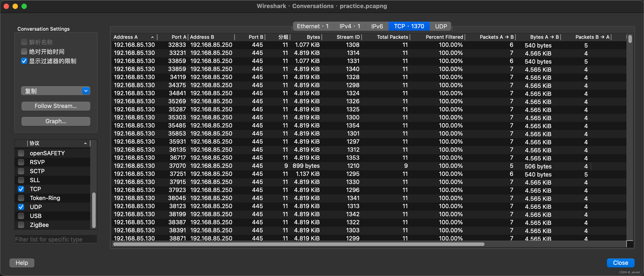Toggle the UDP protocol checkbox
The width and height of the screenshot is (644, 276).
[x=22, y=207]
